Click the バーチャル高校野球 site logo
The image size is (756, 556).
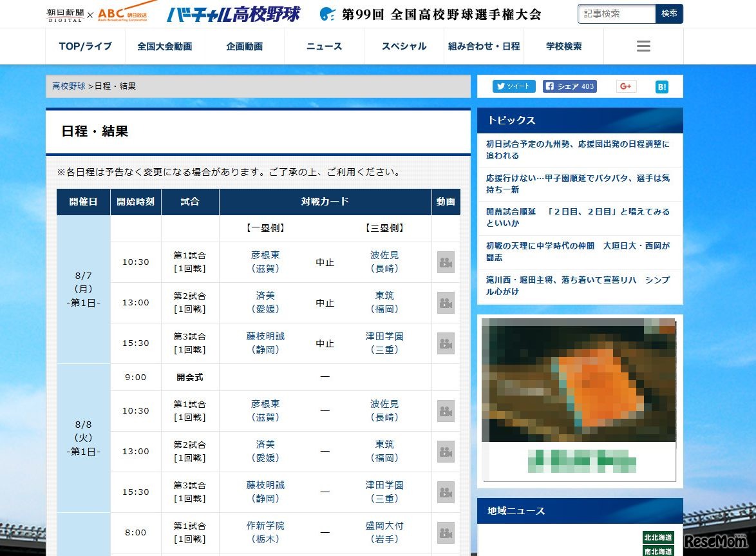(233, 14)
